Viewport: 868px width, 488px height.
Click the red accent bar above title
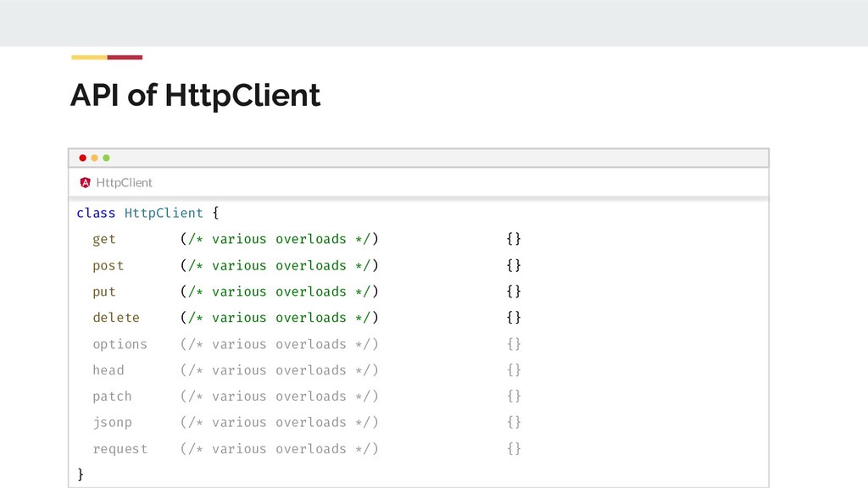[x=125, y=58]
